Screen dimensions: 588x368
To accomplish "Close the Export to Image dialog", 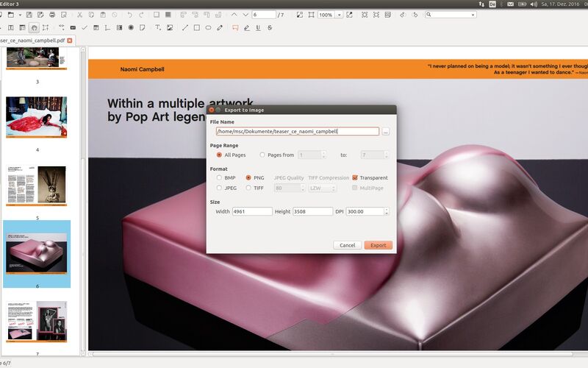I will click(x=212, y=110).
